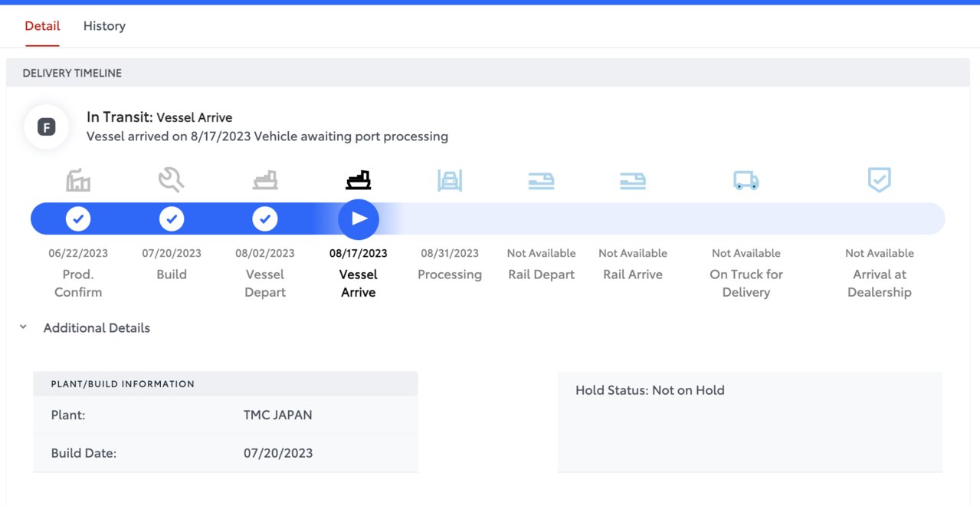Click the 08/31/2023 Processing date
This screenshot has width=980, height=506.
(x=450, y=253)
